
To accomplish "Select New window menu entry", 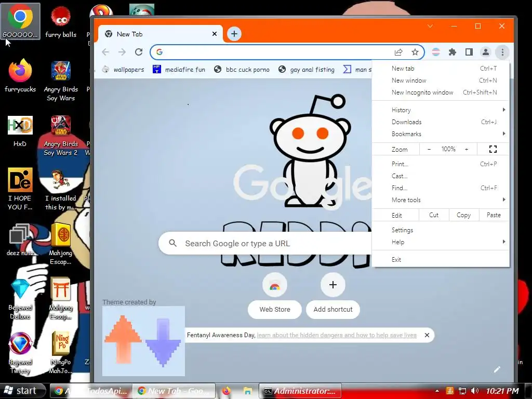I will tap(441, 81).
